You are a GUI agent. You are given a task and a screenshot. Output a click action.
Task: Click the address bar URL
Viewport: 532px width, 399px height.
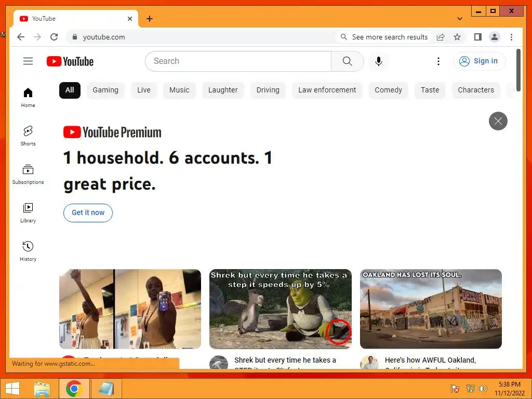click(x=104, y=37)
